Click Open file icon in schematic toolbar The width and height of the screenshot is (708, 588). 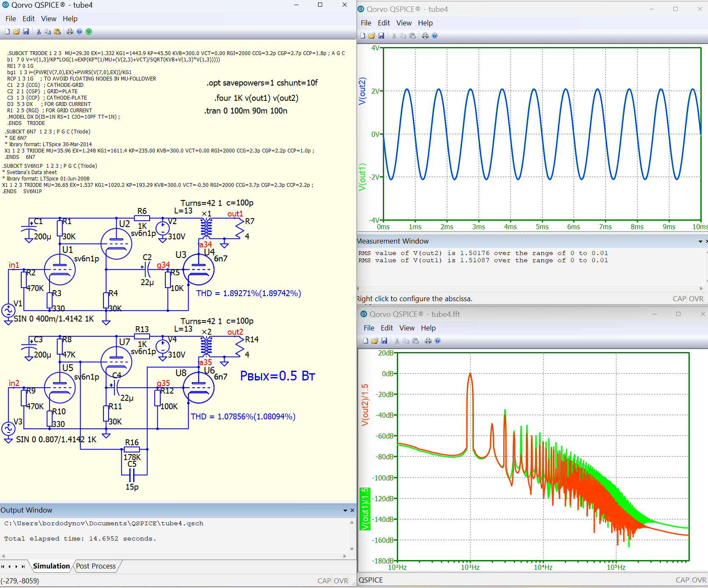[17, 31]
